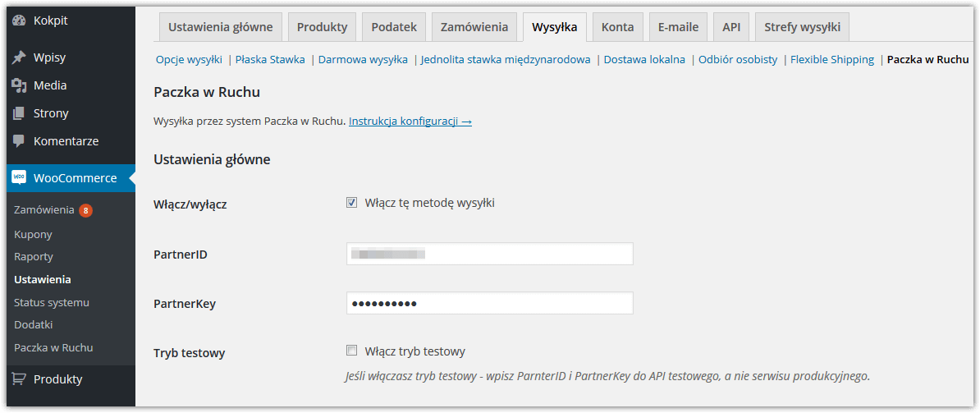
Task: Open Zamówienia submenu in sidebar
Action: (x=44, y=210)
